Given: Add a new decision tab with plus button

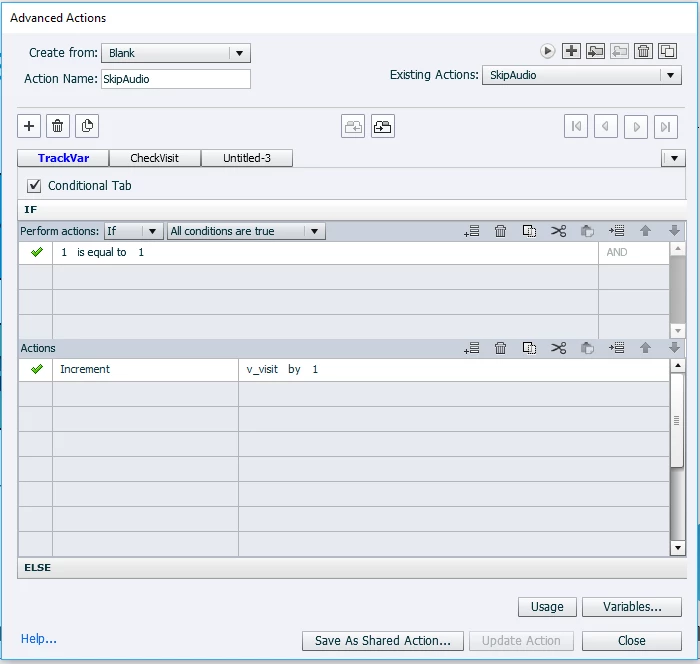Looking at the screenshot, I should tap(29, 126).
